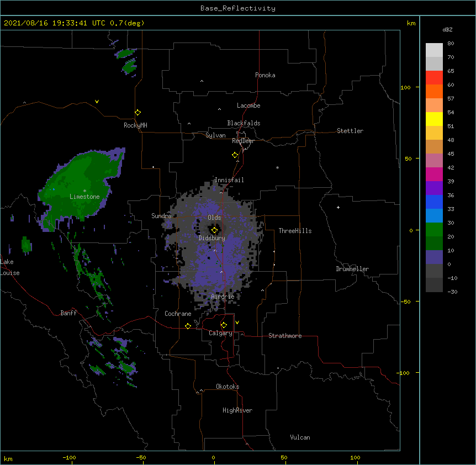Click the Lake Louise label
Image resolution: width=476 pixels, height=465 pixels.
coord(10,267)
